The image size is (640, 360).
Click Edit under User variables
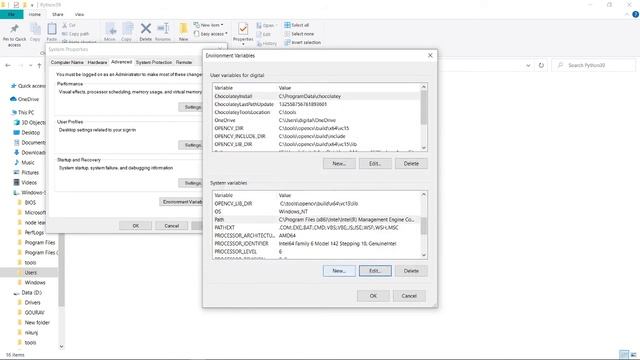coord(375,163)
